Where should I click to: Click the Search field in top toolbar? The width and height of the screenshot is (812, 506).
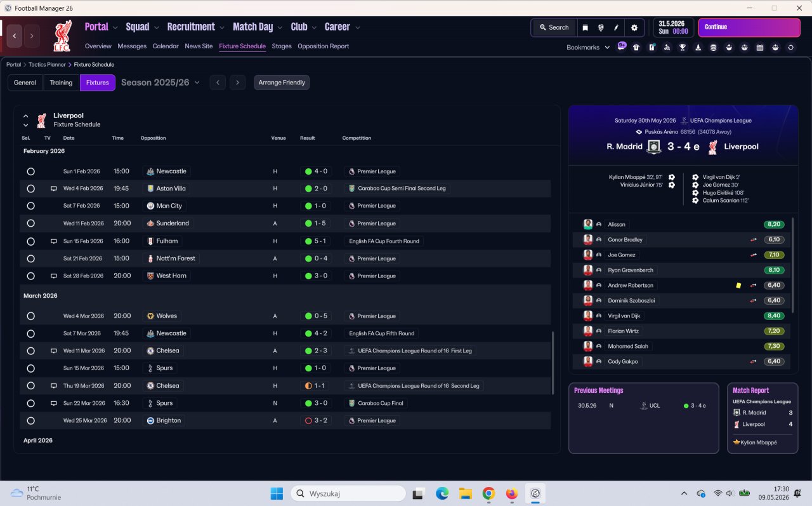click(x=554, y=27)
